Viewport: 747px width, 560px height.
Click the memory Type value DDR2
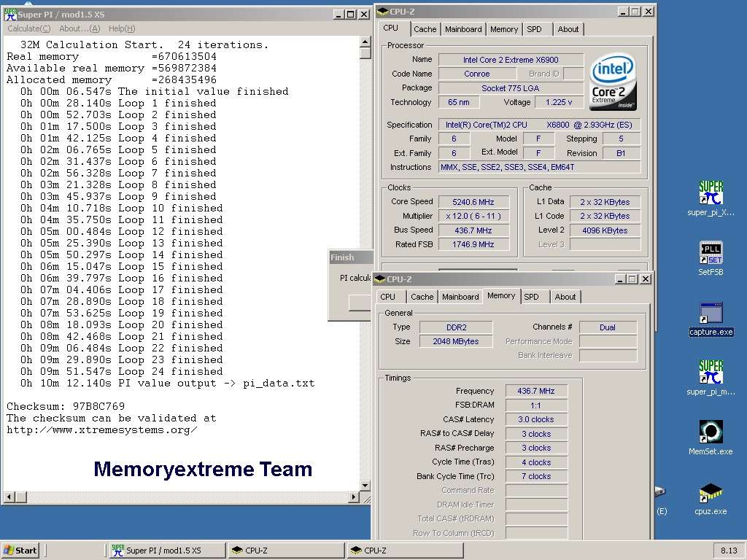pyautogui.click(x=456, y=327)
